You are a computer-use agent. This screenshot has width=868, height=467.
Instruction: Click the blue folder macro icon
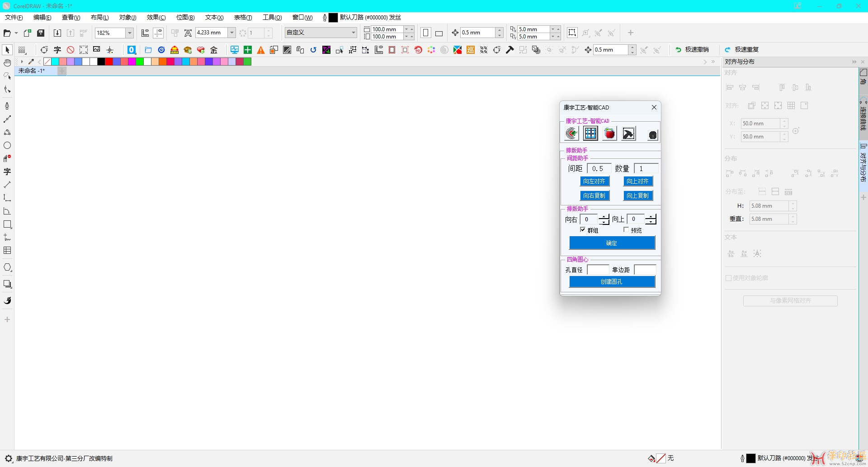click(148, 50)
